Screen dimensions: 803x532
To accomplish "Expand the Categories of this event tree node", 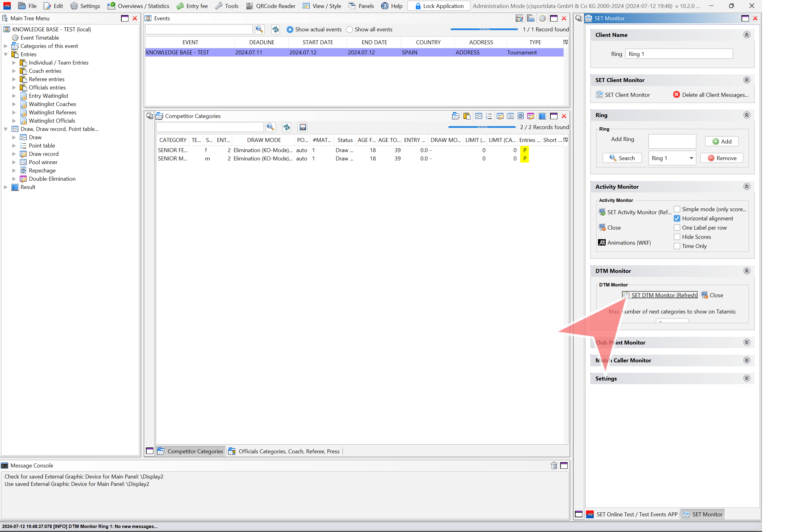I will (x=6, y=46).
